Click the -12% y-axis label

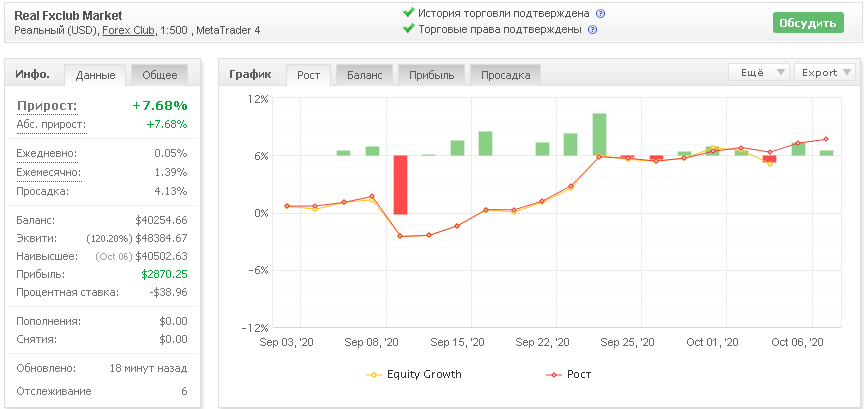pyautogui.click(x=255, y=328)
